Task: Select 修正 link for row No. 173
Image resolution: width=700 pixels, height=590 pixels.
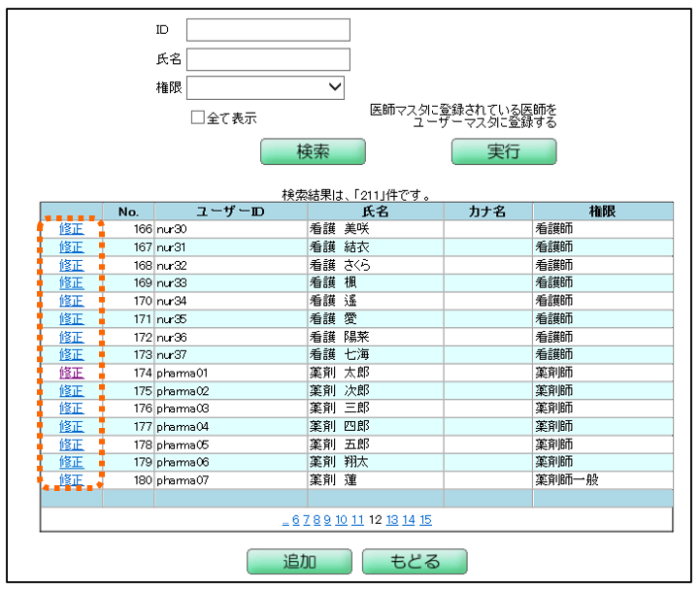Action: [71, 355]
